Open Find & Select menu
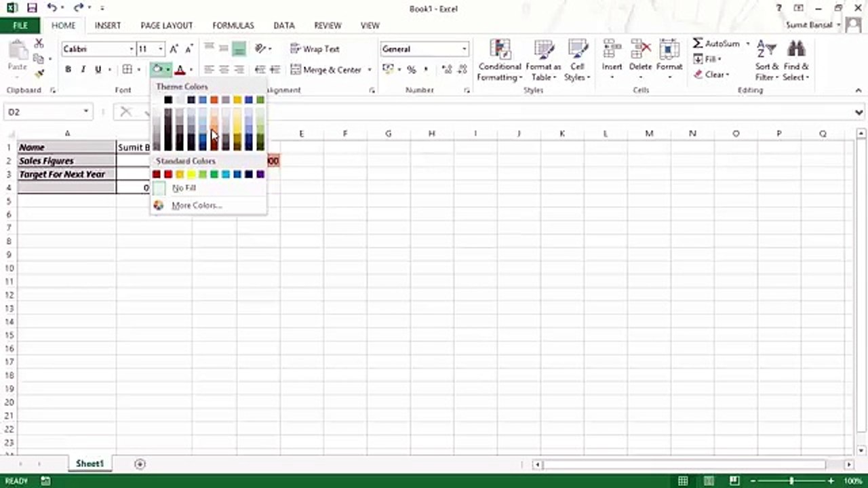The image size is (868, 488). [x=796, y=60]
